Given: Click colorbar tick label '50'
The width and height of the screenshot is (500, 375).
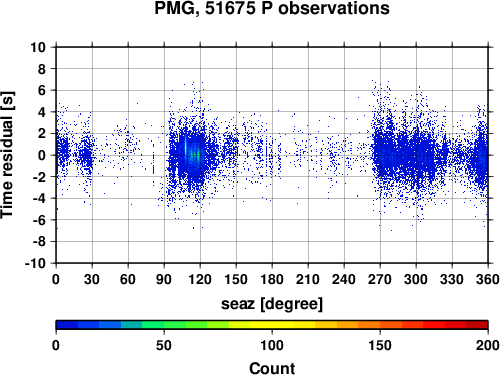Looking at the screenshot, I should [x=164, y=345].
